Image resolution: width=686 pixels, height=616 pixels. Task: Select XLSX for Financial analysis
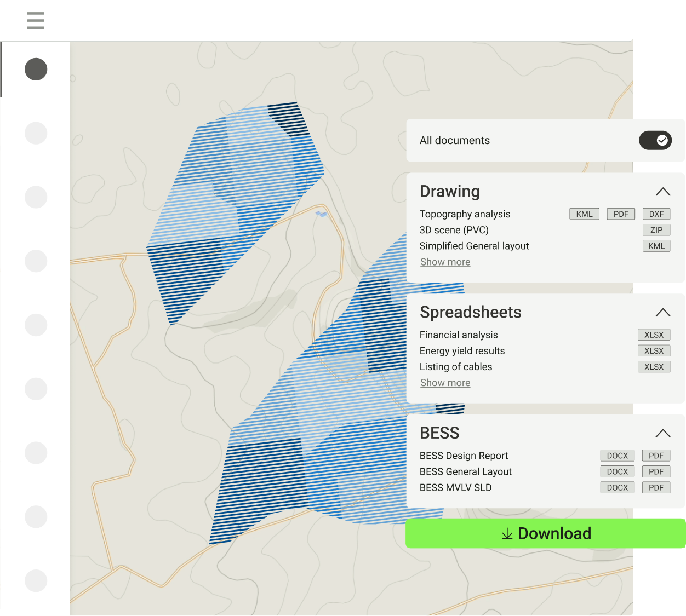pyautogui.click(x=654, y=335)
